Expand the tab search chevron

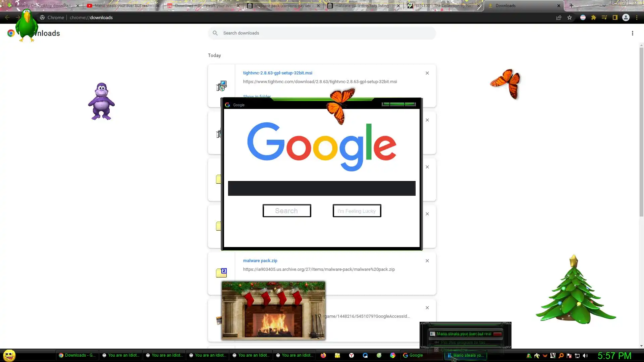(604, 6)
